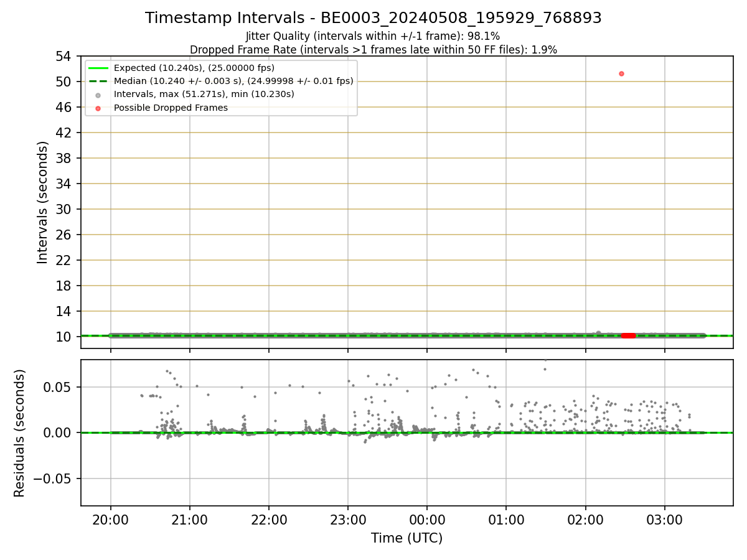Click the 50 tick label on intervals axis
747x560 pixels.
(x=65, y=82)
